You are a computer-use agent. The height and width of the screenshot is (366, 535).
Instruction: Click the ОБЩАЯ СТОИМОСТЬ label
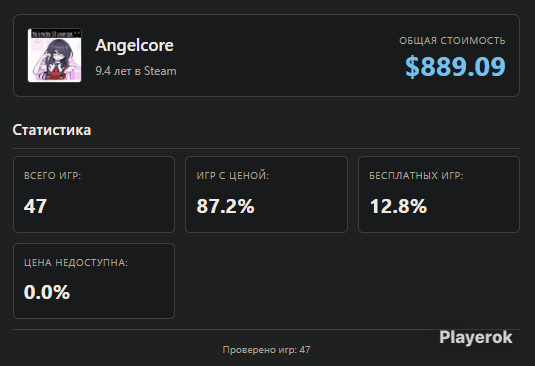452,40
